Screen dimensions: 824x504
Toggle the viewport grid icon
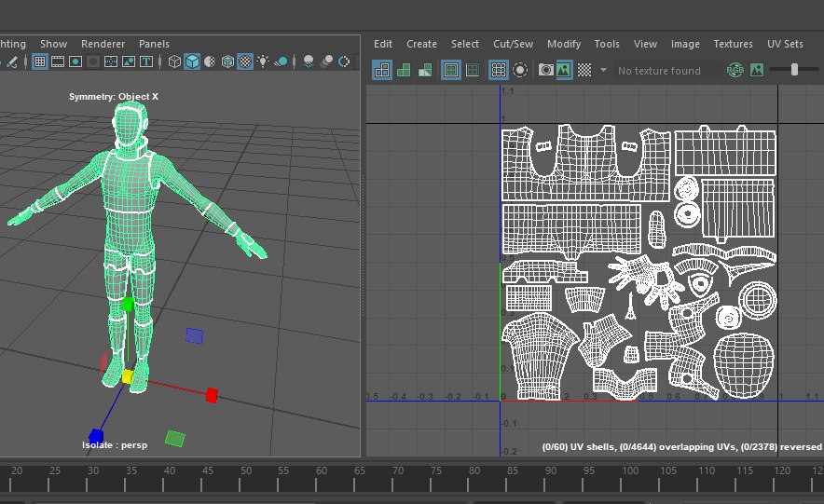[40, 61]
